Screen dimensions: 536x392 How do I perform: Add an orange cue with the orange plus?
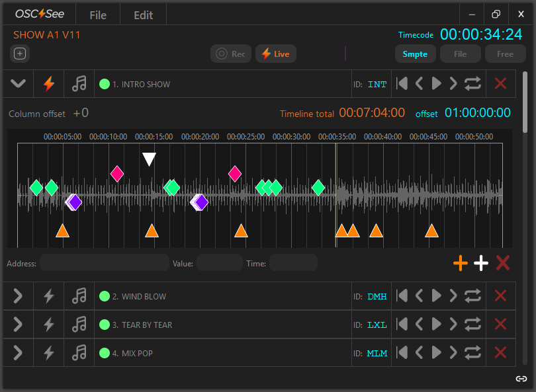461,263
